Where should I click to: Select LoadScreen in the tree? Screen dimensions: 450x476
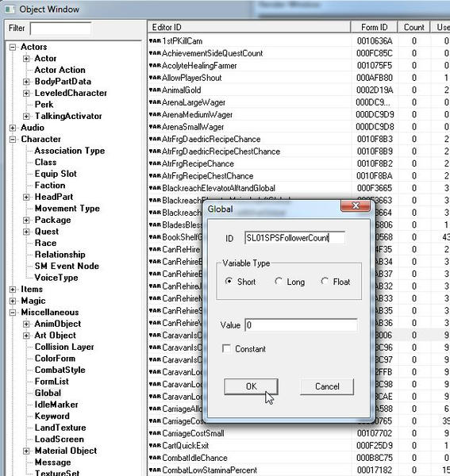(60, 439)
